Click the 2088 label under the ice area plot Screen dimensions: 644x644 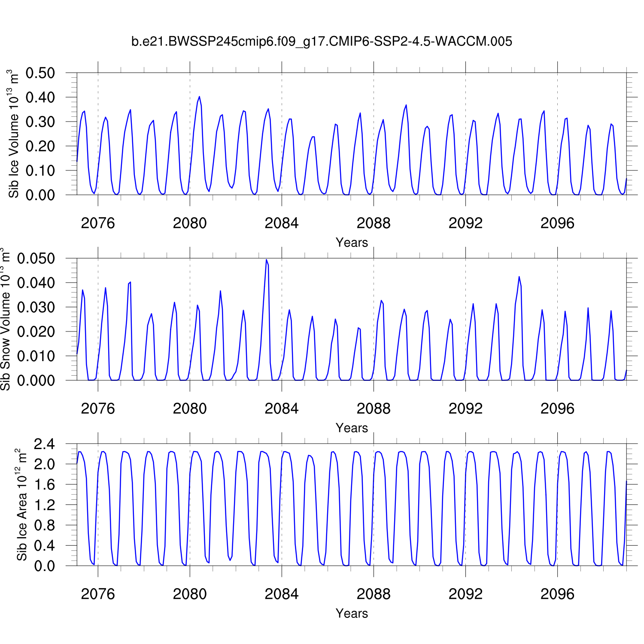[x=373, y=594]
